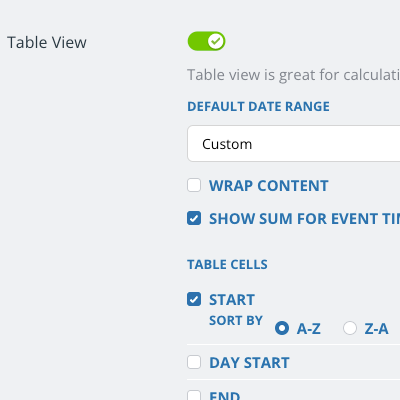
Task: Enable the Wrap Content checkbox
Action: coord(194,185)
